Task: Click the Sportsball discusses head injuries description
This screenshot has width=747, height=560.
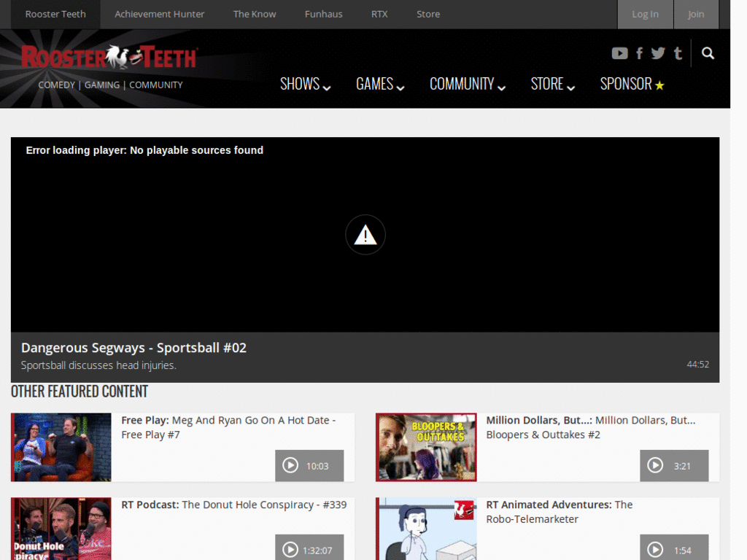Action: click(98, 365)
